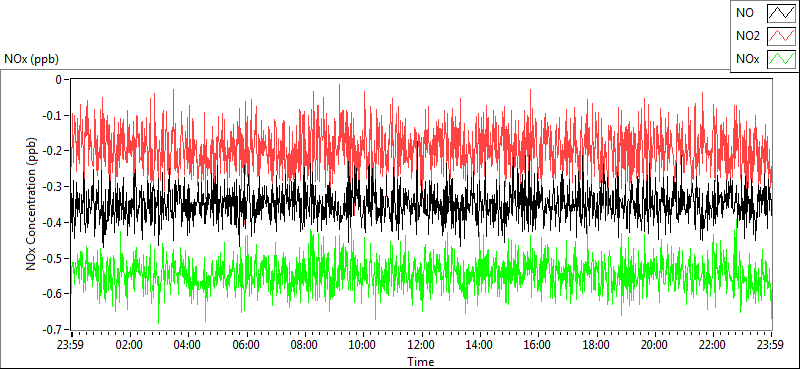This screenshot has height=369, width=800.
Task: Click the Time axis label
Action: pyautogui.click(x=421, y=362)
